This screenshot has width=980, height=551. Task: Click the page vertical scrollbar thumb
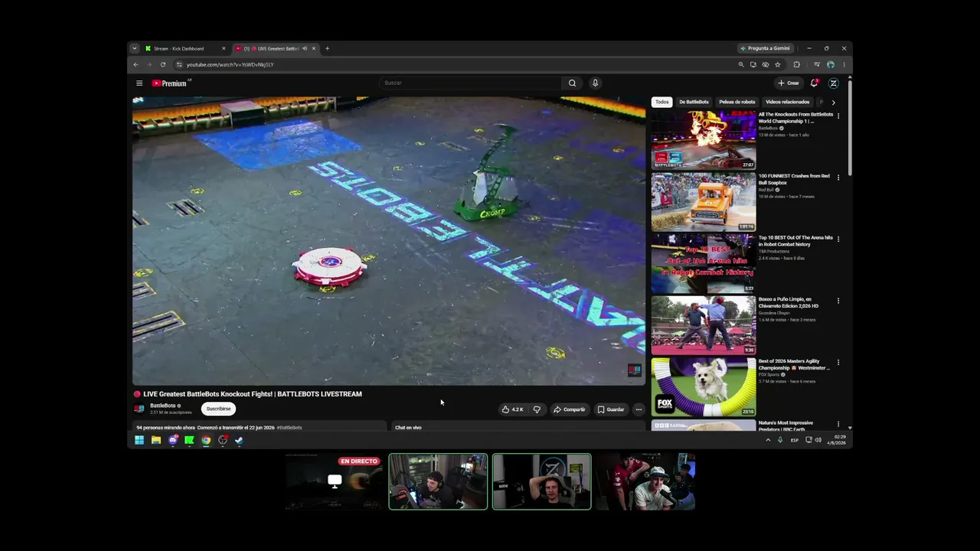(x=850, y=126)
